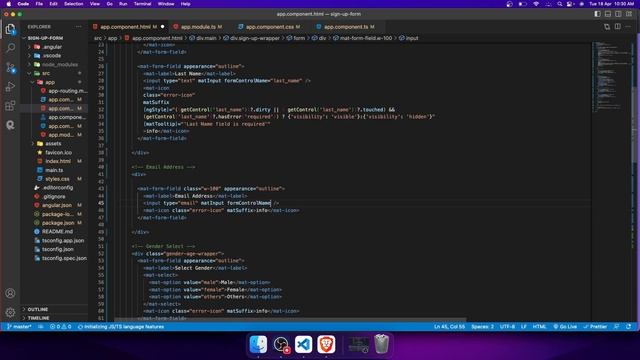The width and height of the screenshot is (640, 360).
Task: Open the Run menu
Action: point(123,4)
